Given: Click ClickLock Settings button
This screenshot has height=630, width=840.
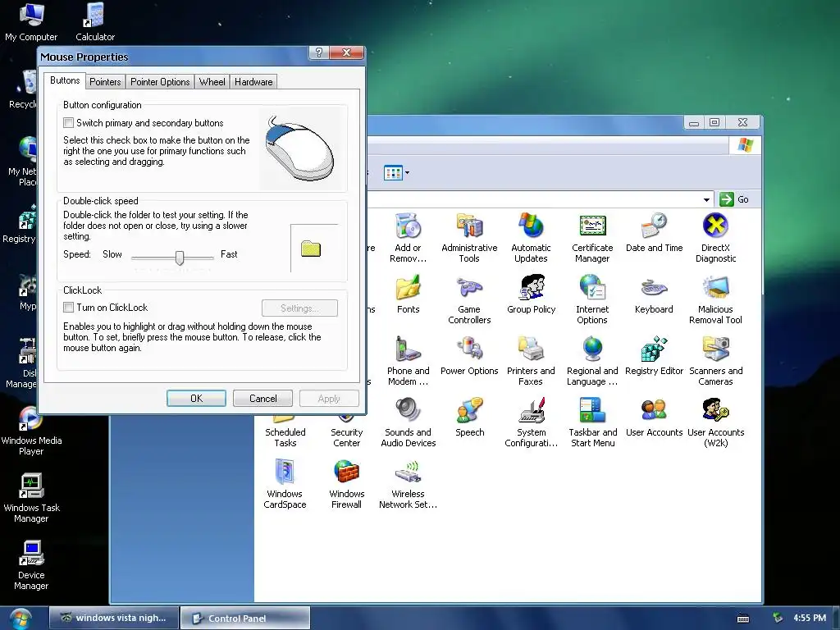Looking at the screenshot, I should (299, 308).
